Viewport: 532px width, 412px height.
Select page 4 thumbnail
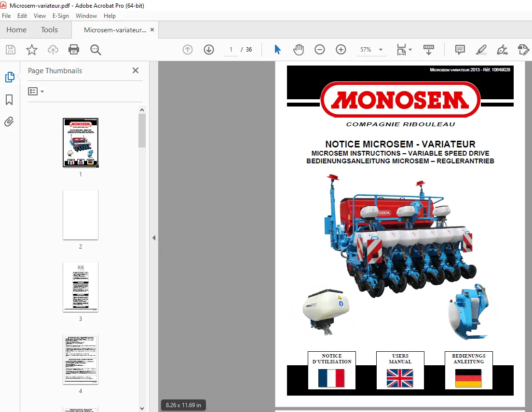tap(81, 359)
